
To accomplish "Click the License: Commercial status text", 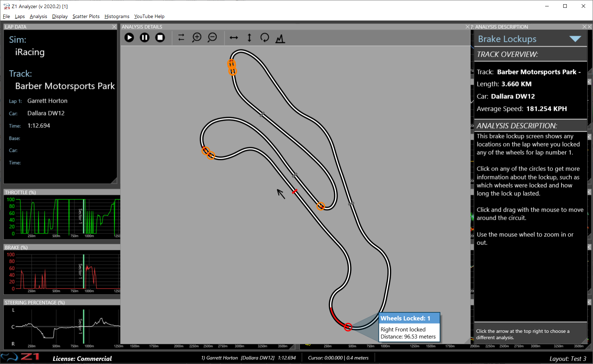I will tap(82, 359).
